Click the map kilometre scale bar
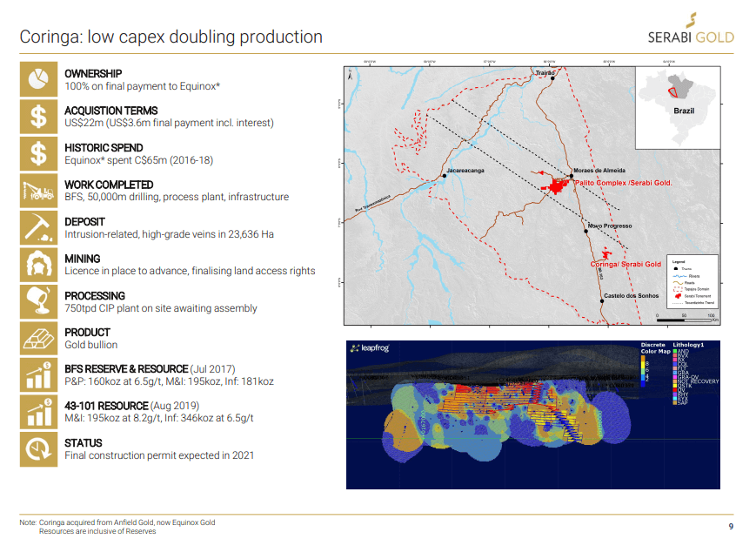The image size is (756, 539). 687,318
